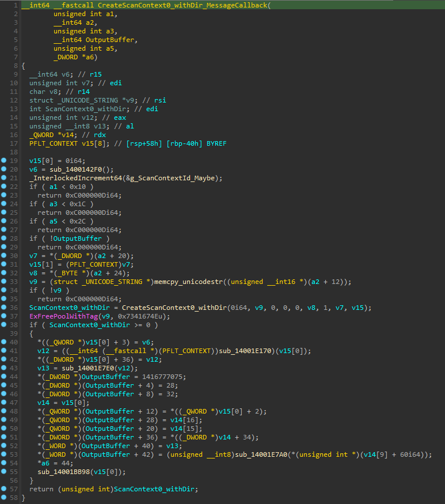Click function name CreateScanContext0_withDir_MessageCallback on line 1
The image size is (445, 504).
click(x=182, y=5)
